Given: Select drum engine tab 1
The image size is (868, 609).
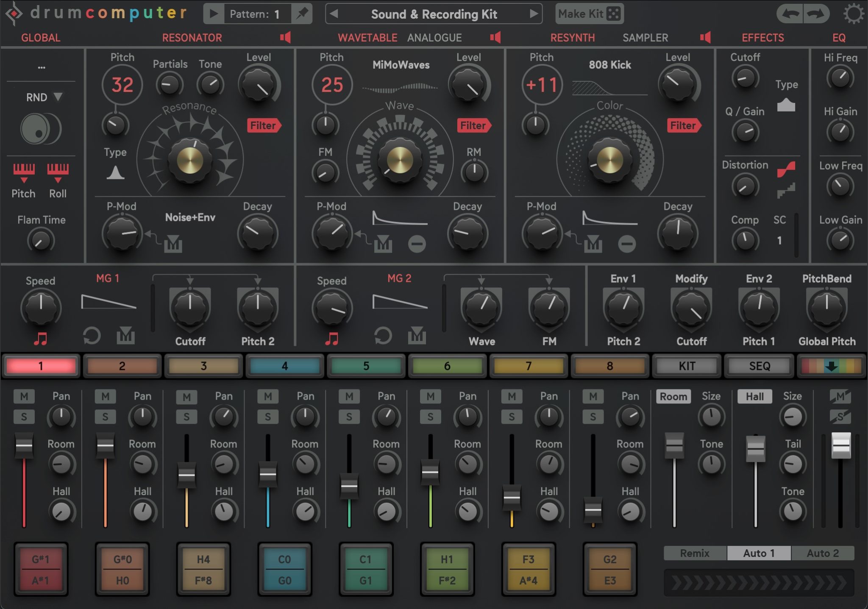Looking at the screenshot, I should point(41,366).
